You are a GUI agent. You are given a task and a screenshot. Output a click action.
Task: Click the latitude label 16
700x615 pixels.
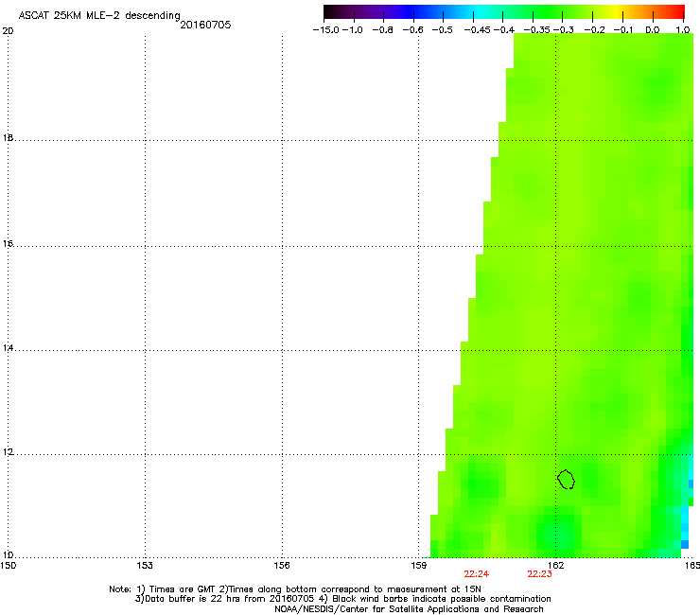8,244
